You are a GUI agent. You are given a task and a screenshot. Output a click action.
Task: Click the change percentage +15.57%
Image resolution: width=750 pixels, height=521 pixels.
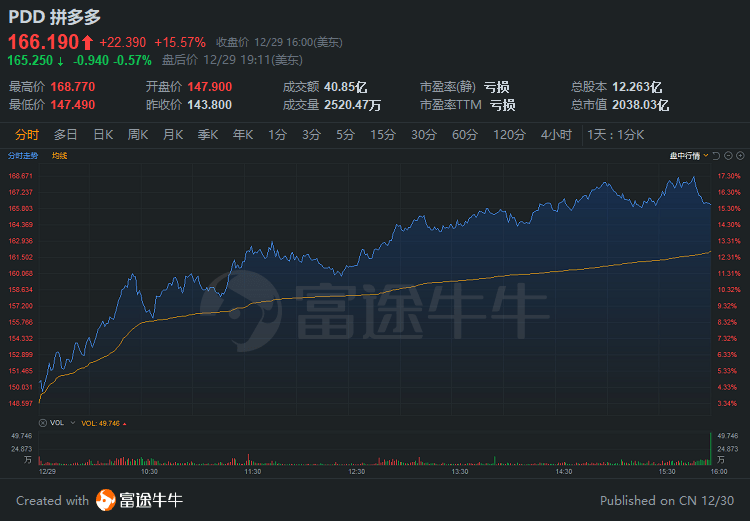point(180,43)
